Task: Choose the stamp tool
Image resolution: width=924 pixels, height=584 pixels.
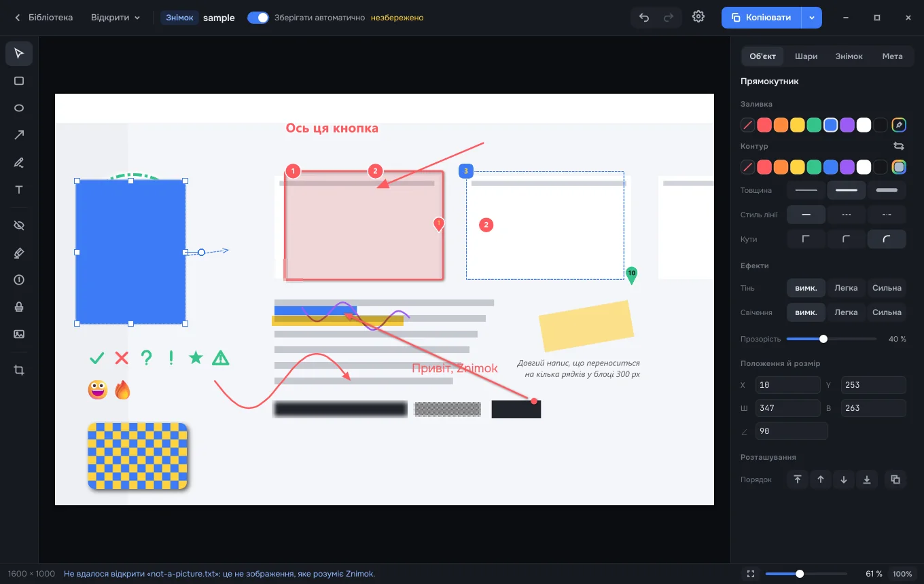Action: click(x=19, y=307)
